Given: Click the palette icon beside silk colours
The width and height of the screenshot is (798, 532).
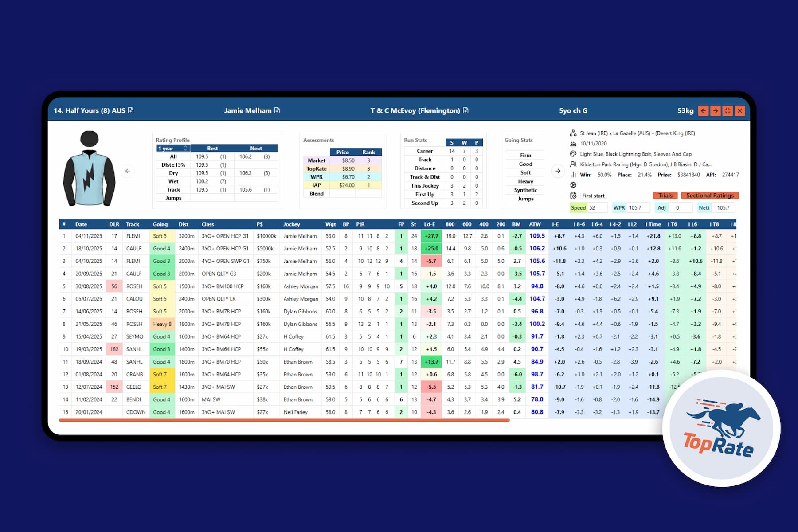Looking at the screenshot, I should [573, 154].
